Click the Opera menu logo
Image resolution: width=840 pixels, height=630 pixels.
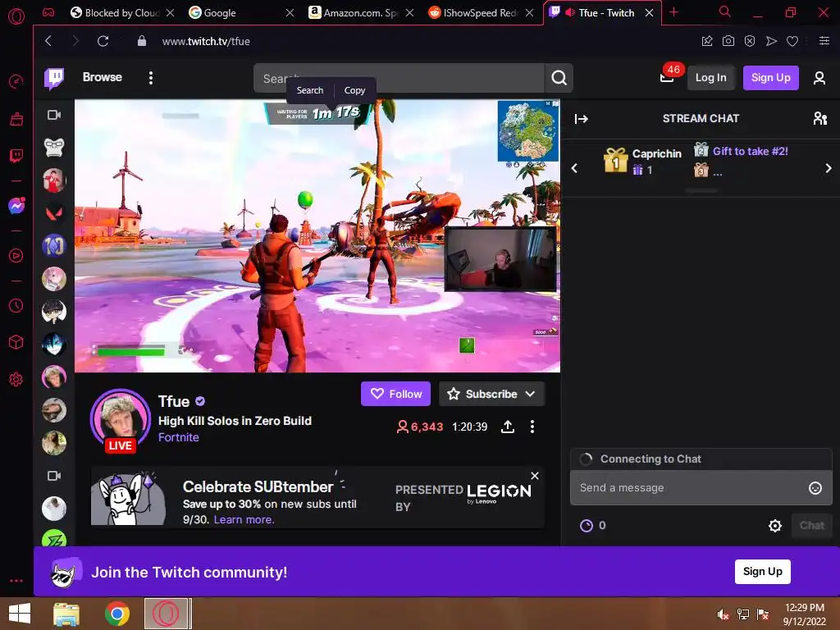click(16, 16)
